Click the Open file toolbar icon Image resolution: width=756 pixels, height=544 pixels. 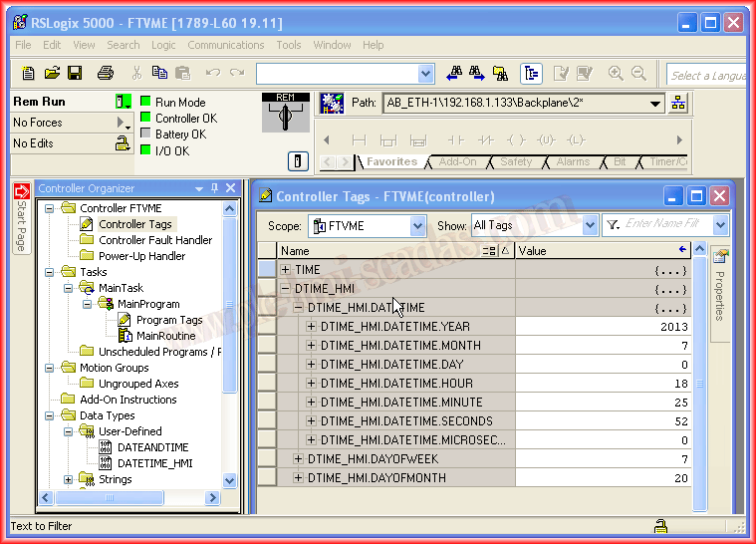coord(51,73)
